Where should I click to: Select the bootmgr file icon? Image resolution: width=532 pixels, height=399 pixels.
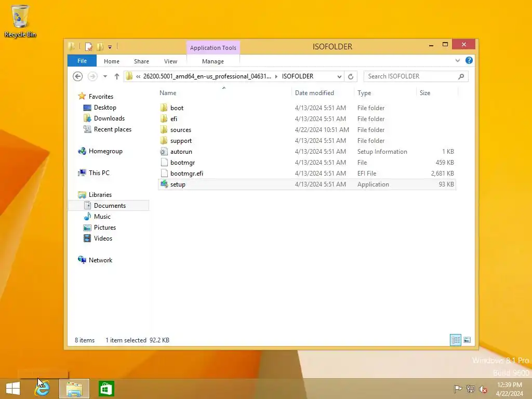[x=164, y=162]
